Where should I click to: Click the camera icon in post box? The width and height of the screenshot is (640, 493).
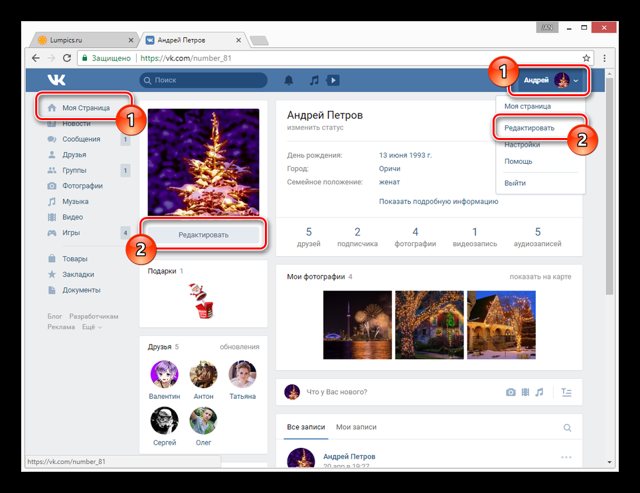point(510,392)
